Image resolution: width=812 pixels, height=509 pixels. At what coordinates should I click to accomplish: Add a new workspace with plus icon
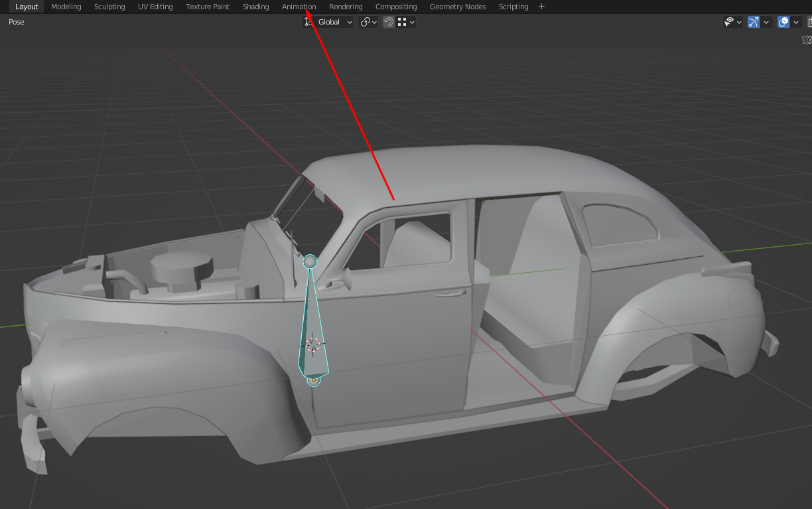click(x=541, y=7)
